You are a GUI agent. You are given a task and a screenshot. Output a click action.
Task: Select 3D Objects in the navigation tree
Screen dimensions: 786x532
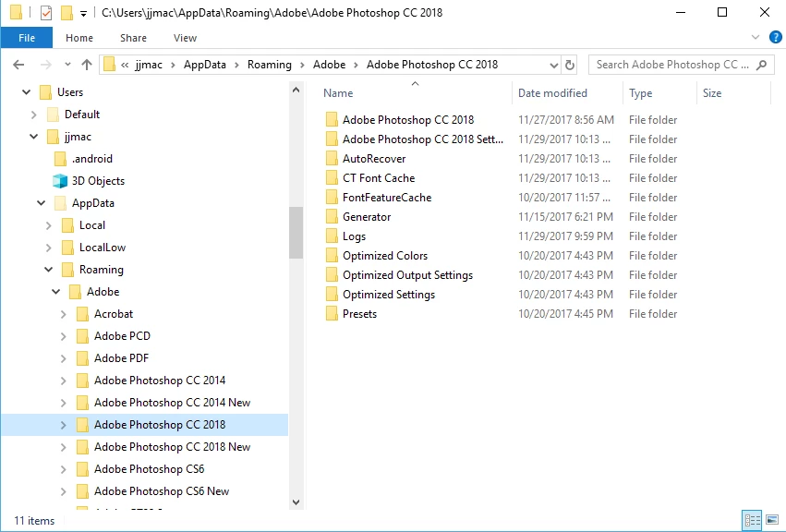pos(98,181)
